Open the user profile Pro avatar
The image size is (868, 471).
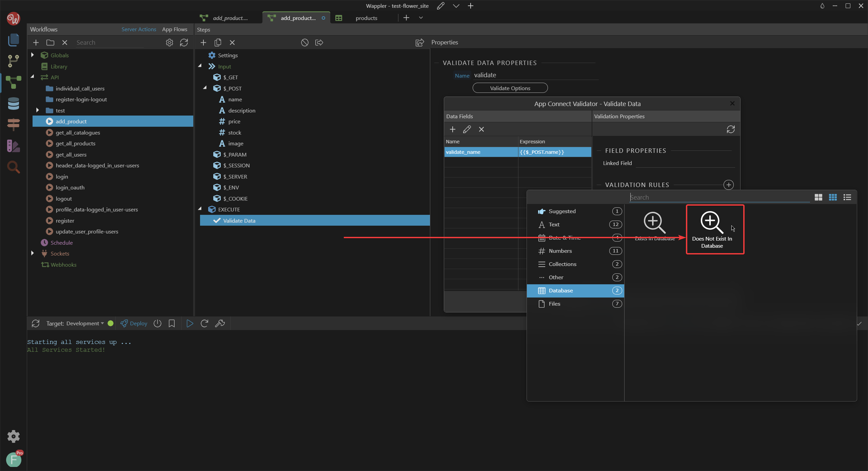(14, 459)
